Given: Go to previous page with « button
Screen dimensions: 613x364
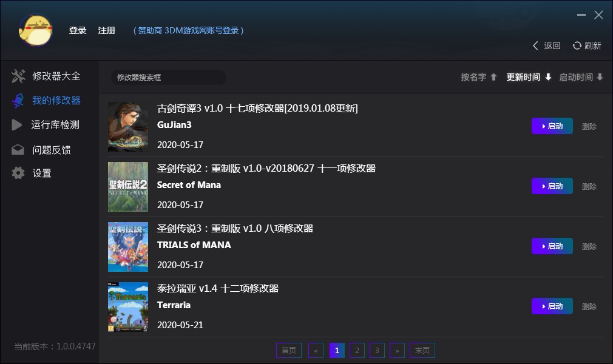Looking at the screenshot, I should 316,350.
